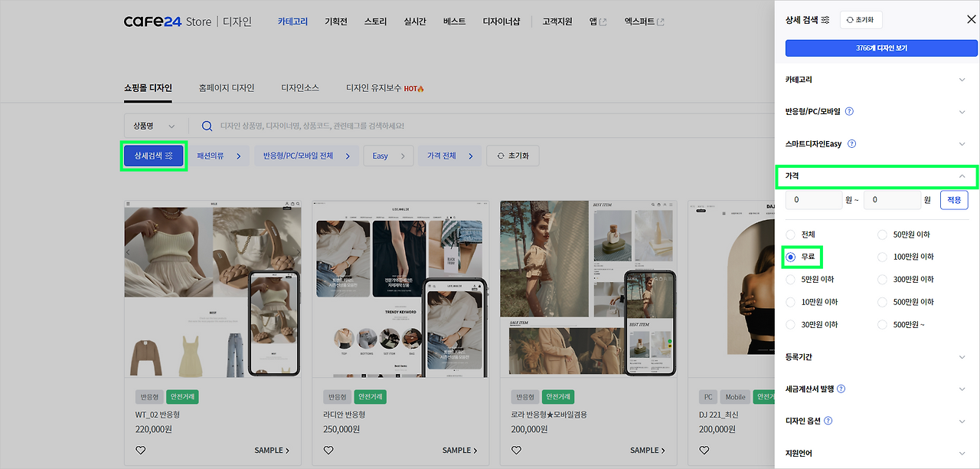Image resolution: width=980 pixels, height=469 pixels.
Task: Open the 로라 반응형 design thumbnail
Action: pyautogui.click(x=588, y=289)
